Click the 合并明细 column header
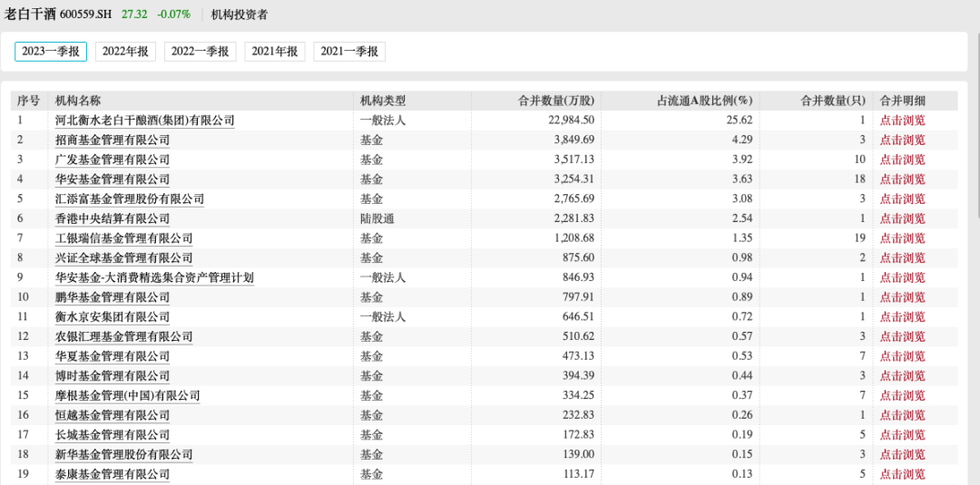 coord(903,101)
